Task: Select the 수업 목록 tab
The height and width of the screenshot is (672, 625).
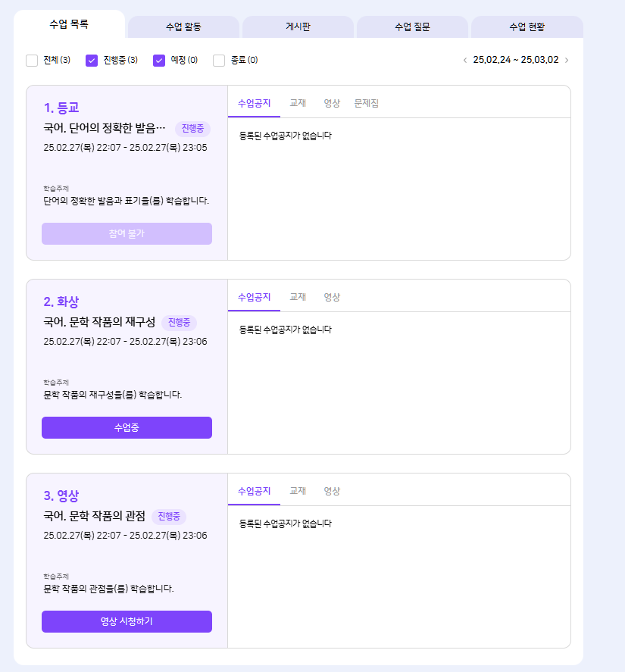Action: pos(69,24)
